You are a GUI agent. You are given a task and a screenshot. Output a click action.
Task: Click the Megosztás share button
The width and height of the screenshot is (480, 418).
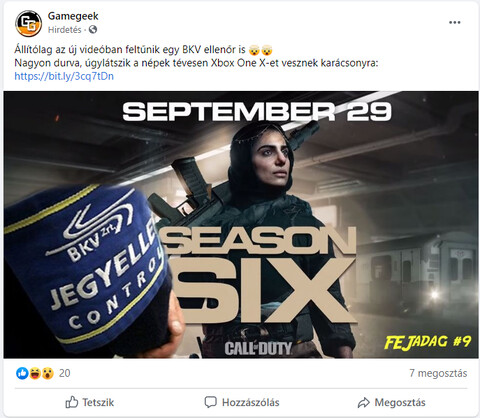pos(392,402)
